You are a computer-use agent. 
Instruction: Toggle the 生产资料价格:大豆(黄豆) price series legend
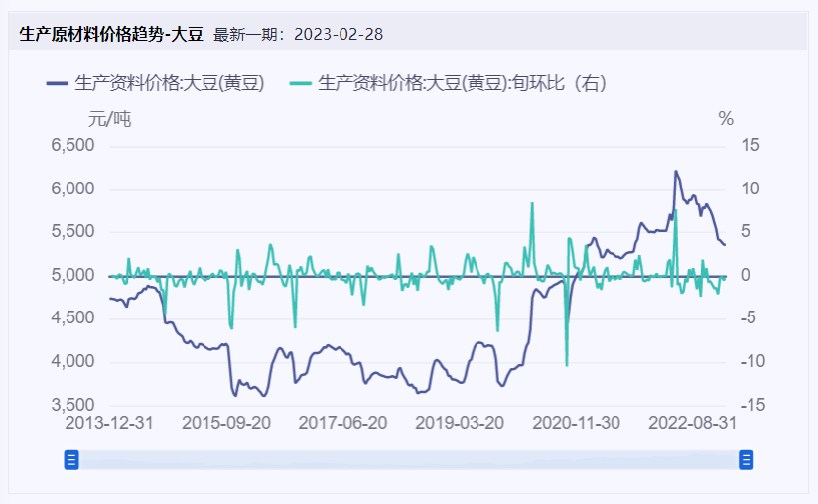169,84
